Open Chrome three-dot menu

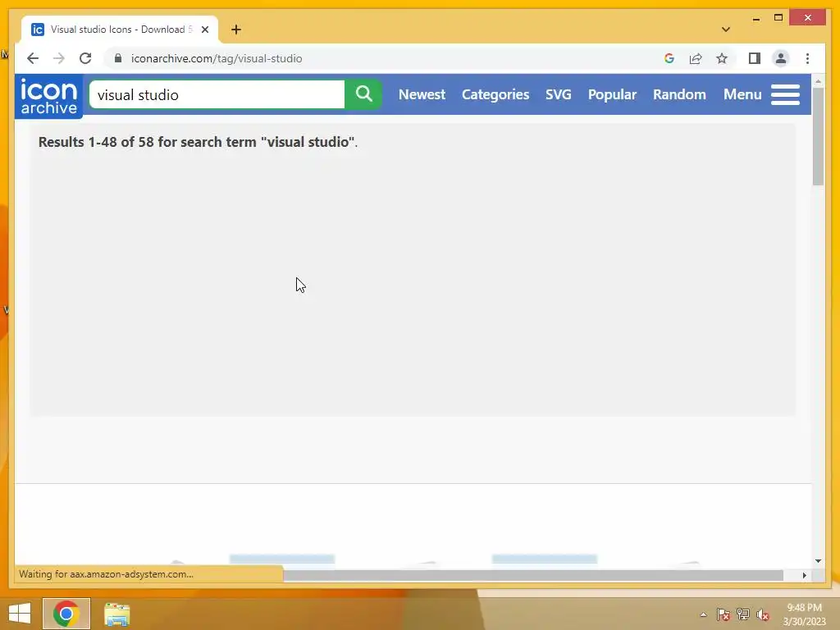pos(807,58)
